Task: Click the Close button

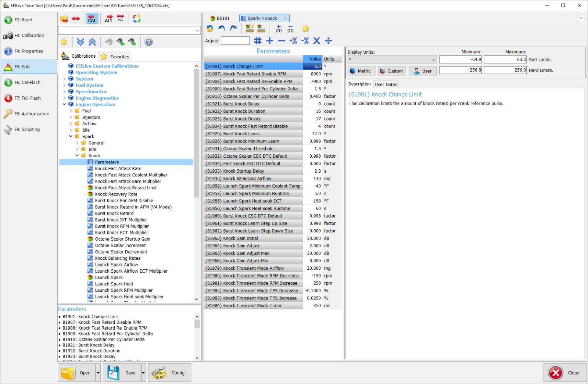Action: [x=564, y=373]
